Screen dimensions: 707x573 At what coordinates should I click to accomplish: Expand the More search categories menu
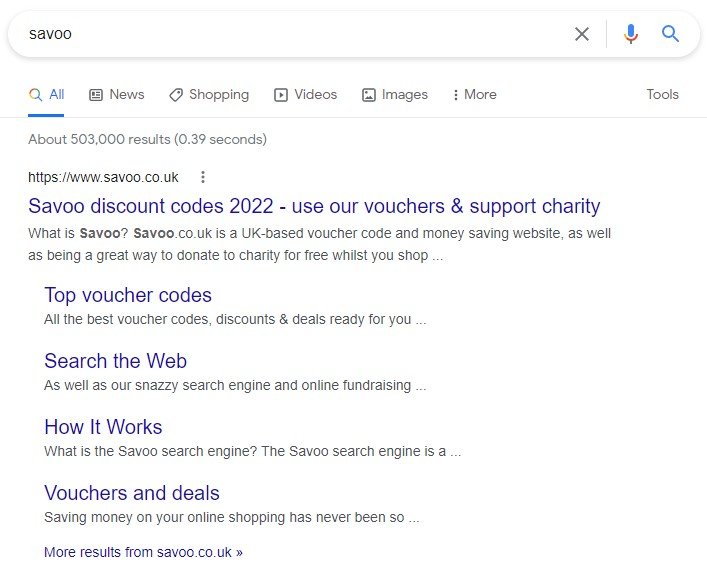(475, 95)
